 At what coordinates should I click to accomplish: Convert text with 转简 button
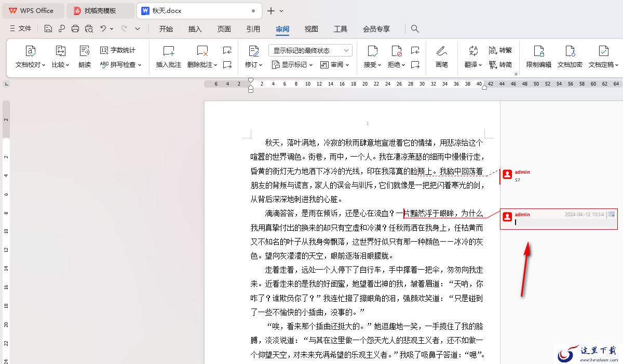[500, 65]
